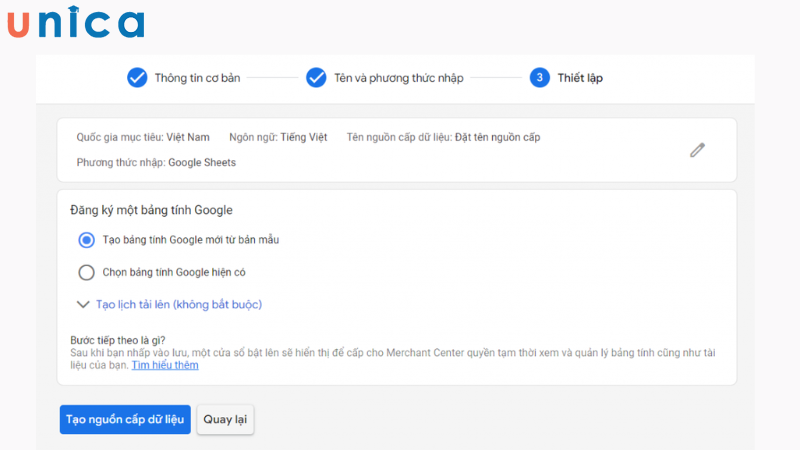
Task: Click Bước tiếp theo là gì? text
Action: coord(118,340)
